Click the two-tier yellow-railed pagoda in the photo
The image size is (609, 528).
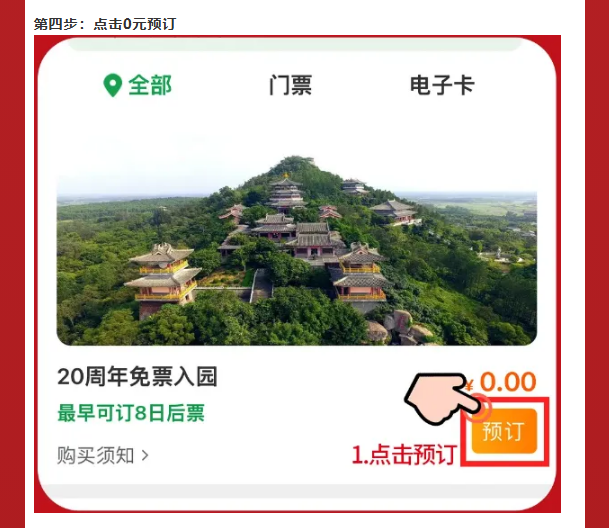[x=163, y=278]
